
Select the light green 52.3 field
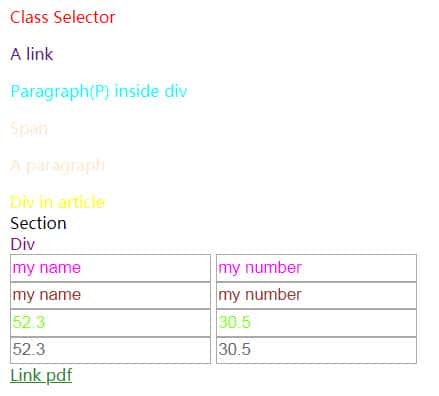pyautogui.click(x=110, y=323)
